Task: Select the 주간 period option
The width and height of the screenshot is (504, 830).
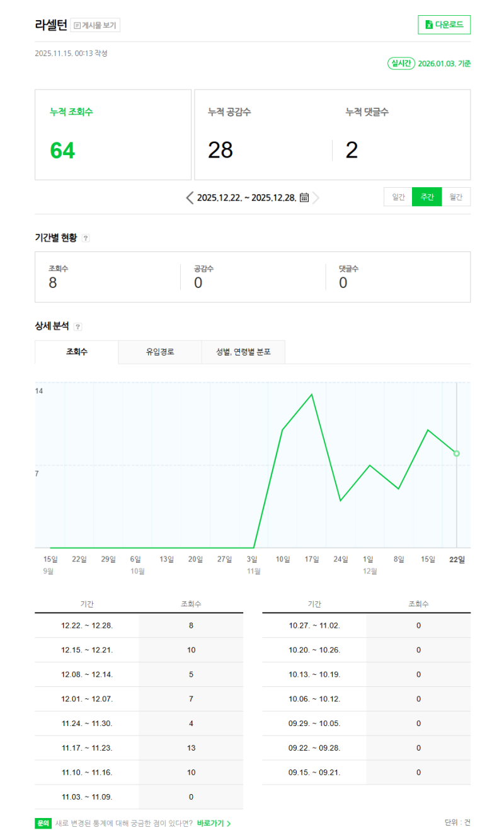Action: [427, 197]
